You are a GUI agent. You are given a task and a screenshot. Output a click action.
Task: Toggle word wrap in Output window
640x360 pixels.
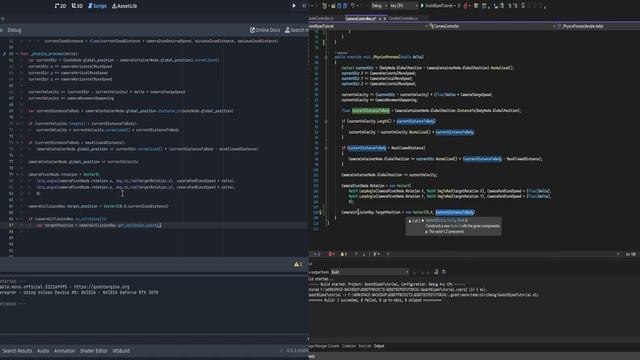click(x=444, y=272)
